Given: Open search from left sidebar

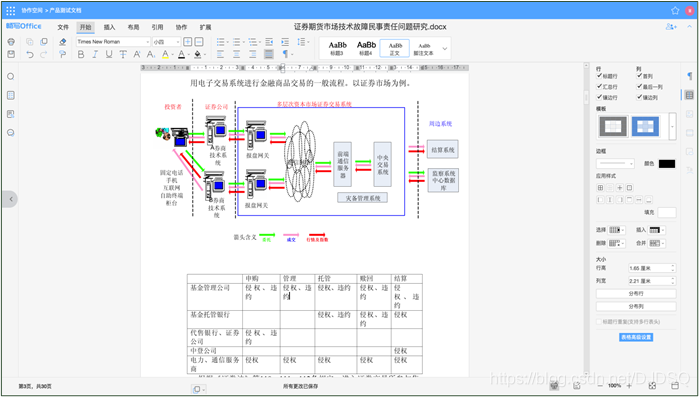Looking at the screenshot, I should point(11,77).
